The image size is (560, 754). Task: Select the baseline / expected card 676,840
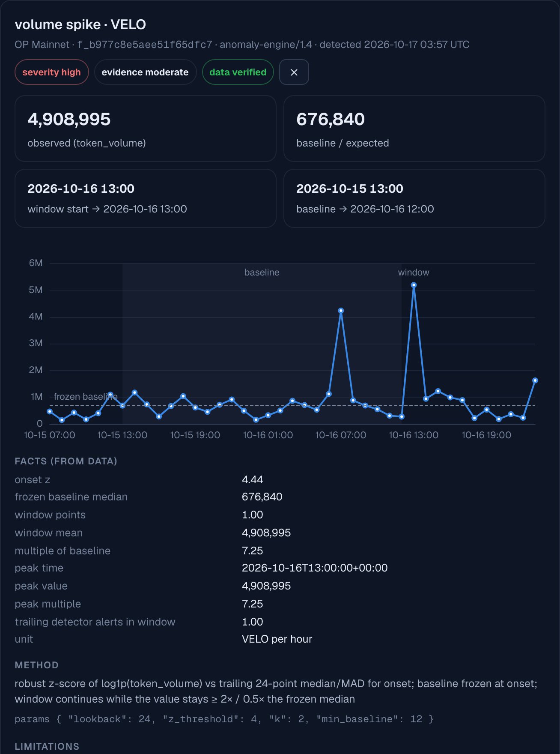(414, 129)
